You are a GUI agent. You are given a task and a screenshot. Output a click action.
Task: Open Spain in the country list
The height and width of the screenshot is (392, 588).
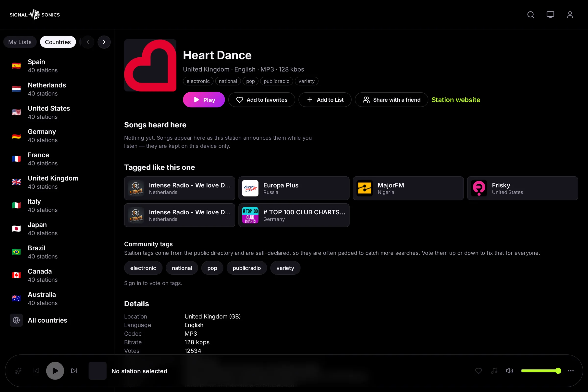58,66
